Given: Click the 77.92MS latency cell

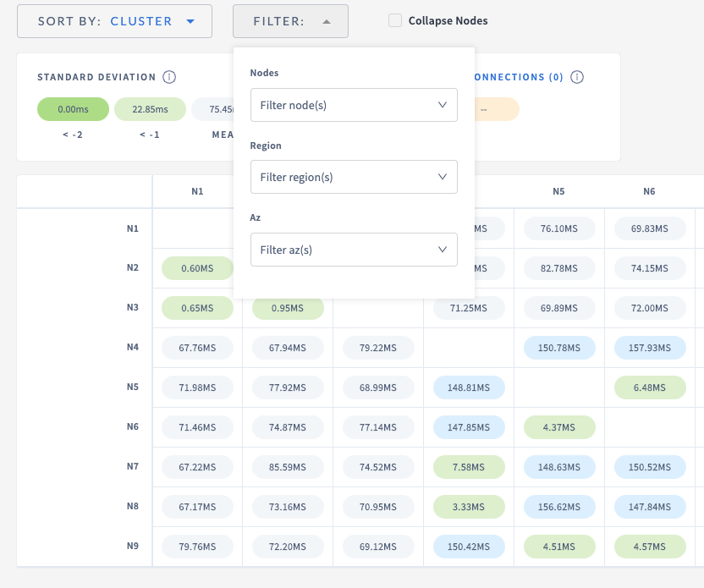Looking at the screenshot, I should click(x=288, y=387).
